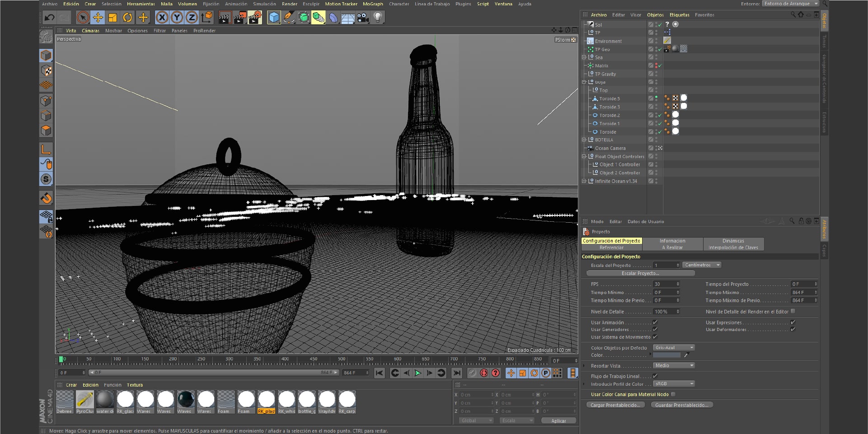This screenshot has height=434, width=868.
Task: Open the MoGraph menu
Action: pos(373,4)
